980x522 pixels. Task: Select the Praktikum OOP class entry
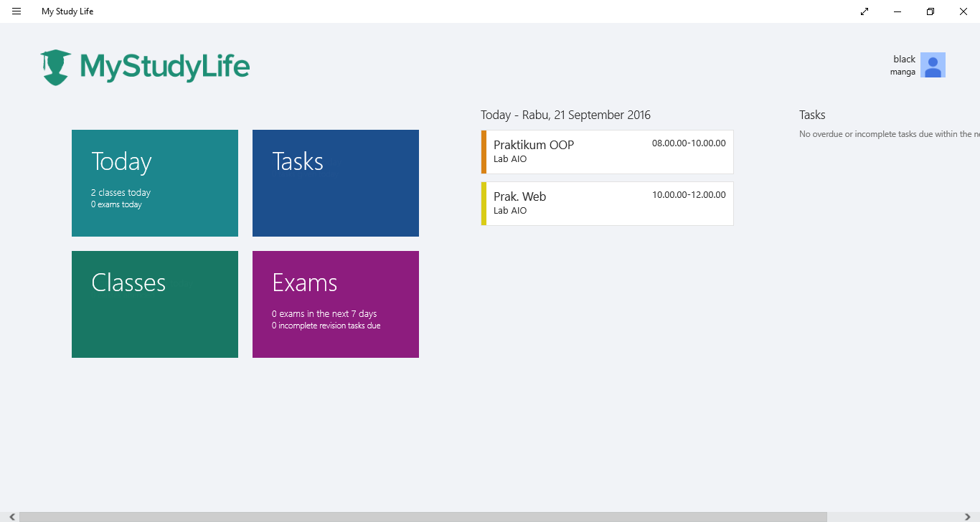607,152
